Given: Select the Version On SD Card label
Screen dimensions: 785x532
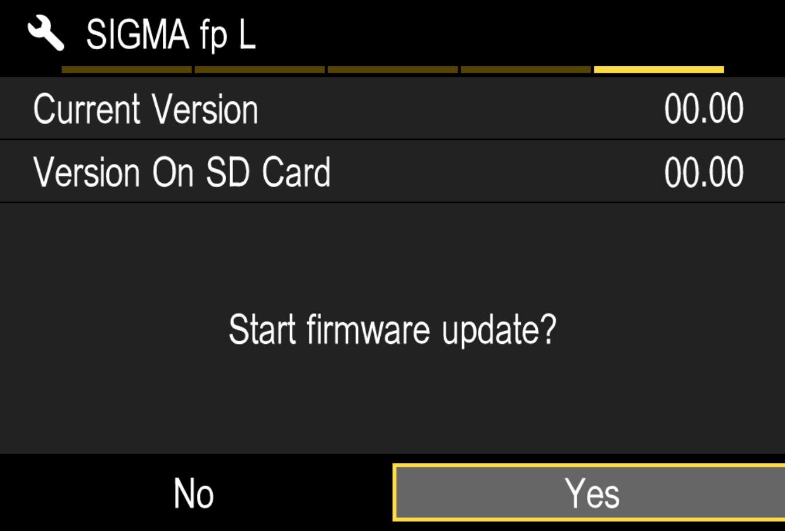Looking at the screenshot, I should (182, 172).
